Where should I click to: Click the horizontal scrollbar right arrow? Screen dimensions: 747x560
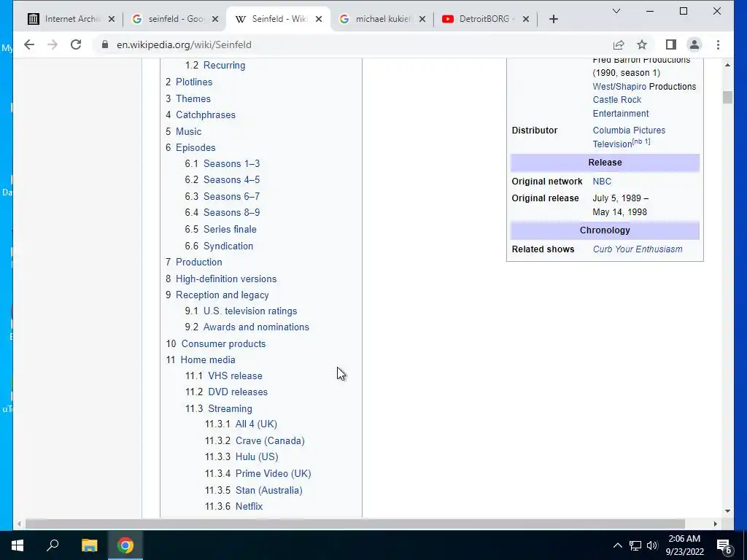pos(715,524)
